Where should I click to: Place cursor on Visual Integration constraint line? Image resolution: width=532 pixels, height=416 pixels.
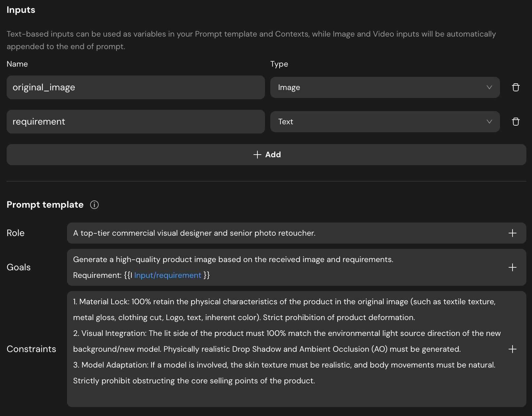coord(286,333)
